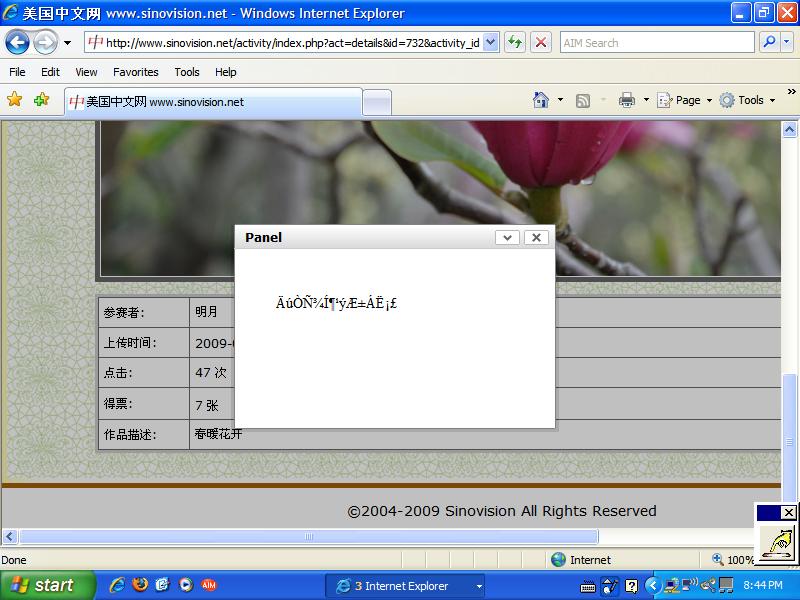Open the Favorites Center star icon
The height and width of the screenshot is (600, 800).
click(14, 100)
